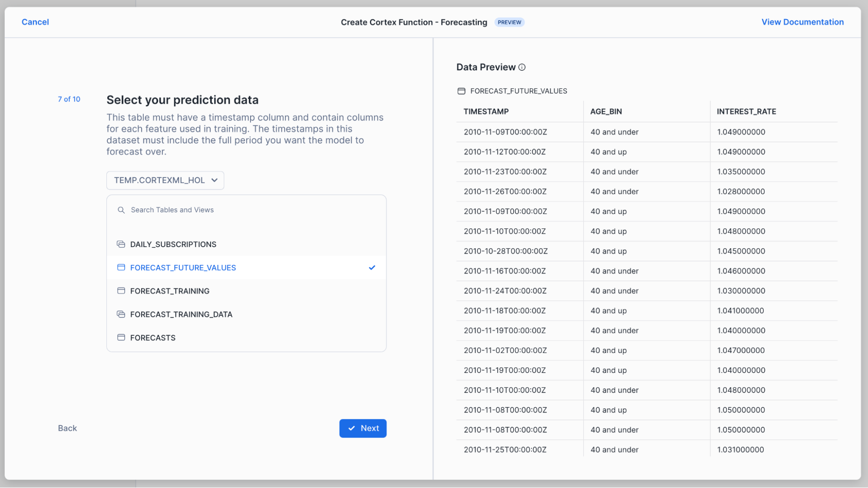The image size is (868, 488).
Task: Click the Data Preview info icon
Action: tap(522, 67)
